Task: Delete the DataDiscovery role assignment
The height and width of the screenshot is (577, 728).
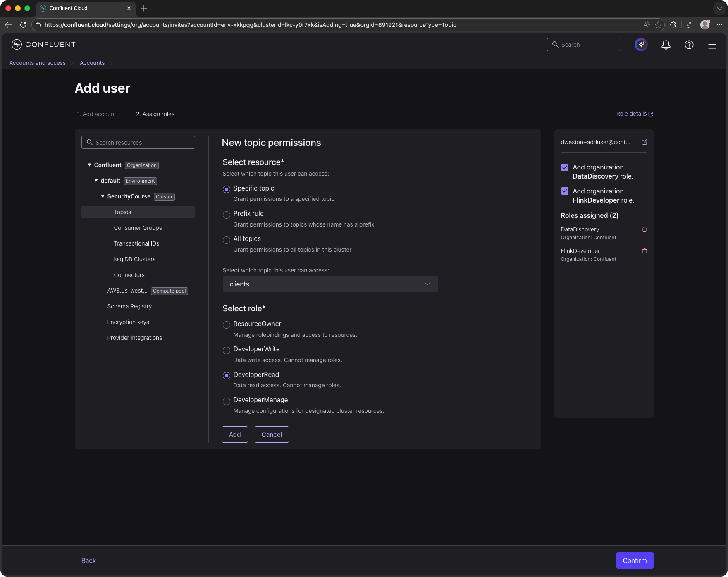Action: (644, 229)
